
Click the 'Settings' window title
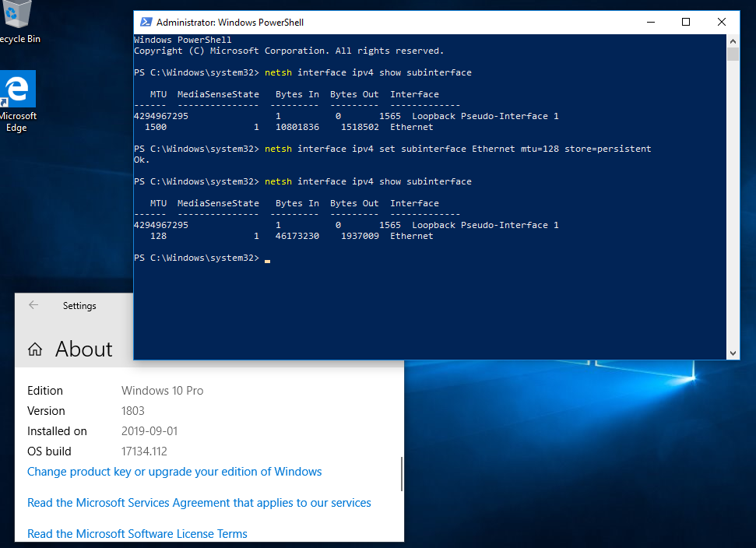point(79,306)
